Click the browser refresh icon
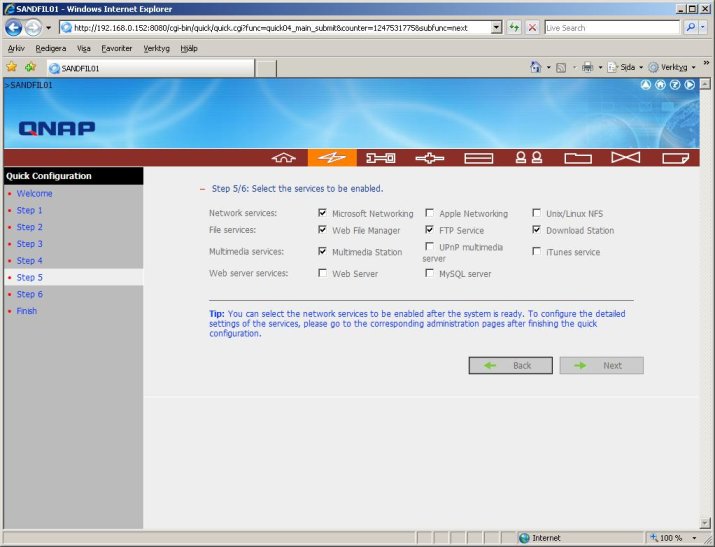The image size is (715, 547). pyautogui.click(x=514, y=27)
